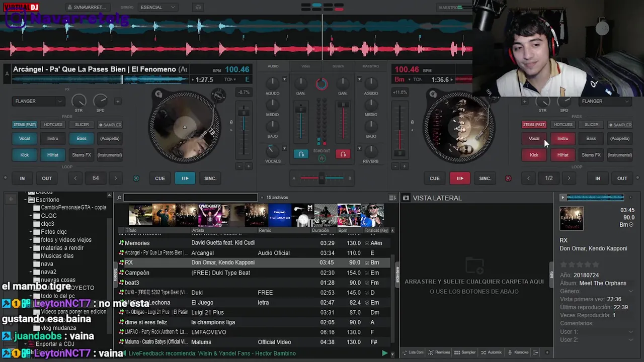The width and height of the screenshot is (644, 362).
Task: Click left deck pitch fader
Action: (244, 113)
